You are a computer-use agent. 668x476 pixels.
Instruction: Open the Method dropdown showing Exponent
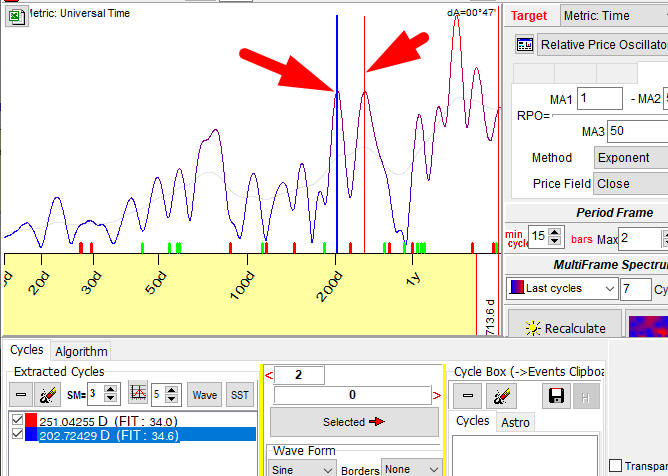click(x=629, y=158)
